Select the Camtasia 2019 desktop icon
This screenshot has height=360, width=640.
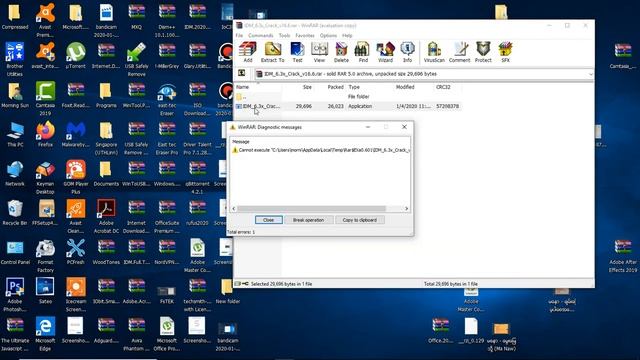tap(45, 99)
